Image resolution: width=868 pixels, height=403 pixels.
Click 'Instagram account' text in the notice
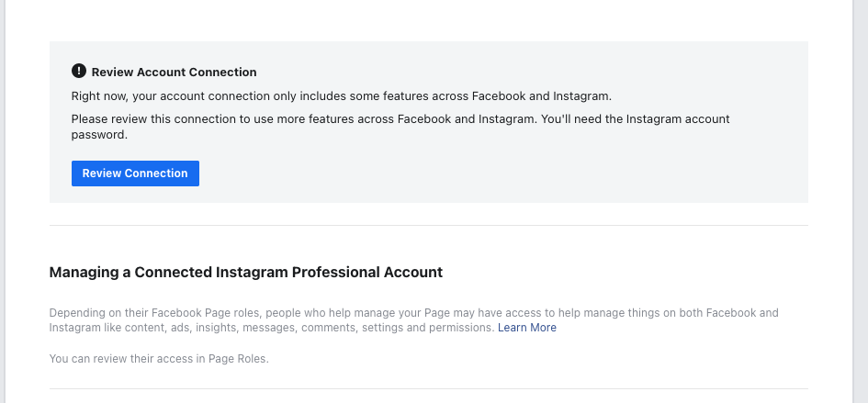pyautogui.click(x=681, y=119)
